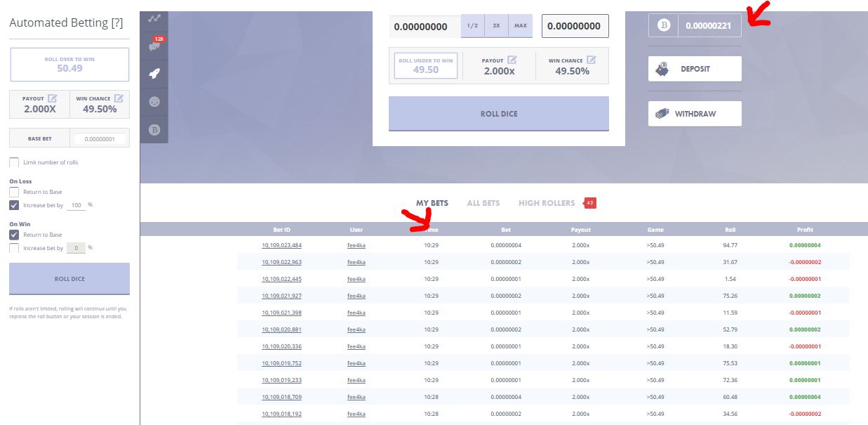Screen dimensions: 868x425
Task: Uncheck Return to Base under On Win
Action: pyautogui.click(x=14, y=235)
